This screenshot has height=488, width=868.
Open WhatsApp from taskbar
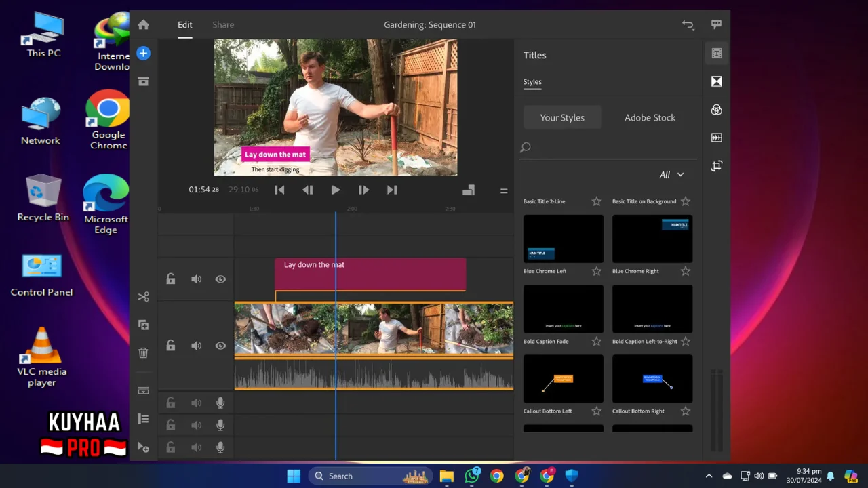(472, 476)
